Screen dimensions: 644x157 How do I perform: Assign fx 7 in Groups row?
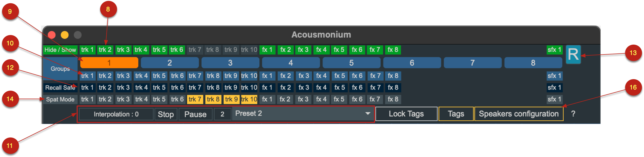[x=375, y=76]
